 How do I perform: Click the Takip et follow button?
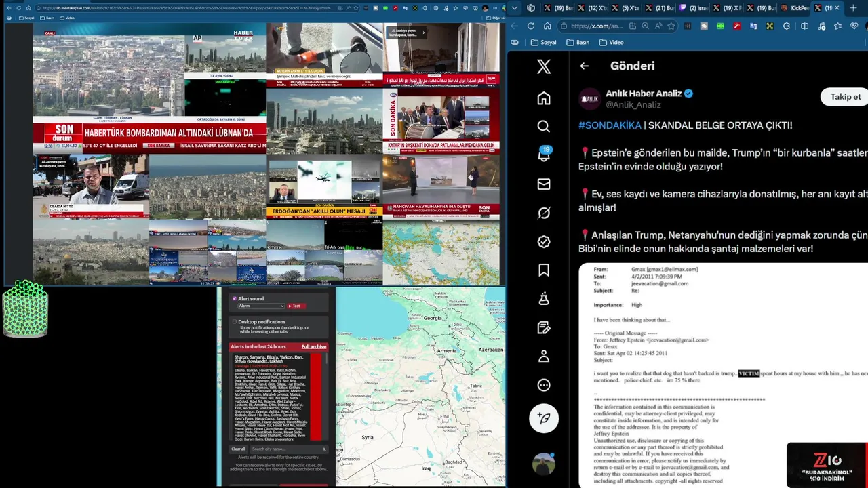click(845, 97)
